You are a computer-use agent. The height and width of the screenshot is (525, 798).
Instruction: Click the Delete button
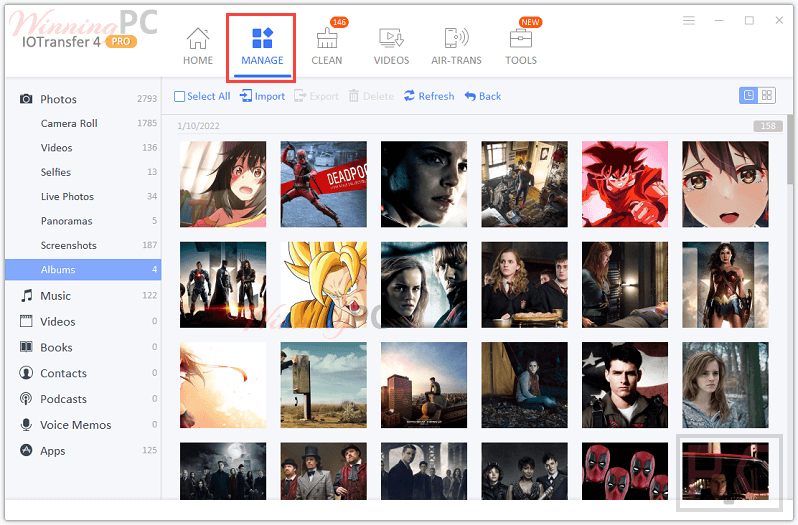click(x=371, y=96)
